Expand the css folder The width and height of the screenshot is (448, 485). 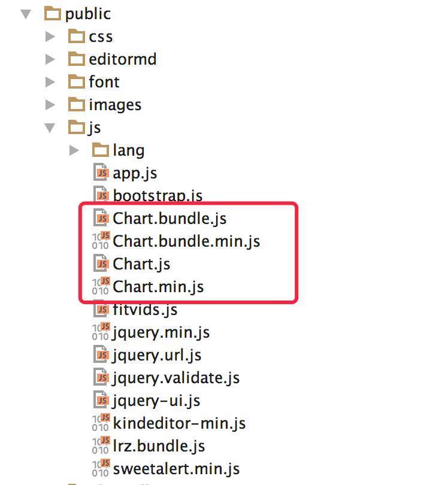(x=50, y=37)
